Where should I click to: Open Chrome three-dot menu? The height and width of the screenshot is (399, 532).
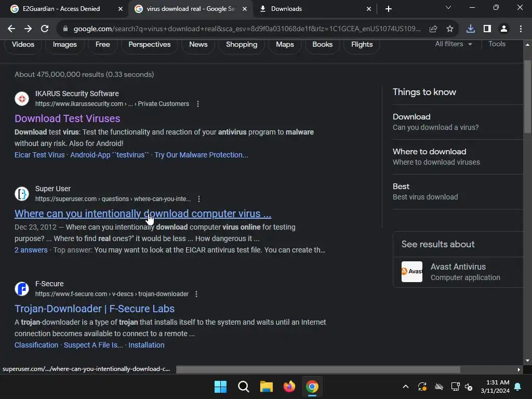point(521,29)
